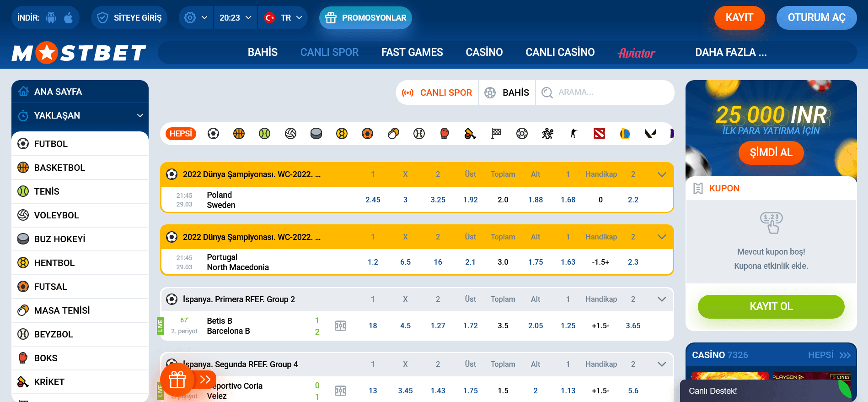Focus the ARAMA... search field

613,92
